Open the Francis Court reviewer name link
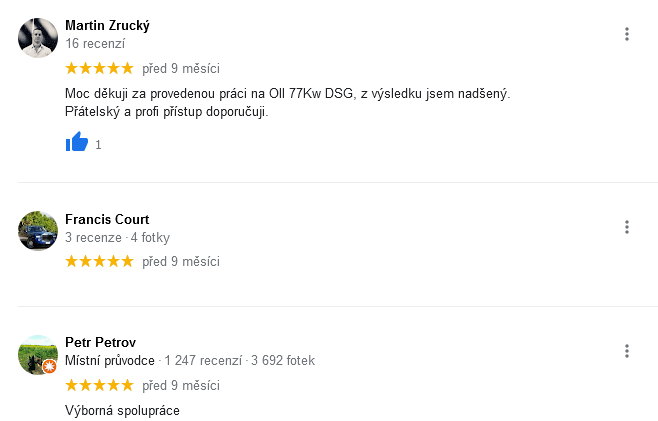This screenshot has height=421, width=658. [x=107, y=219]
